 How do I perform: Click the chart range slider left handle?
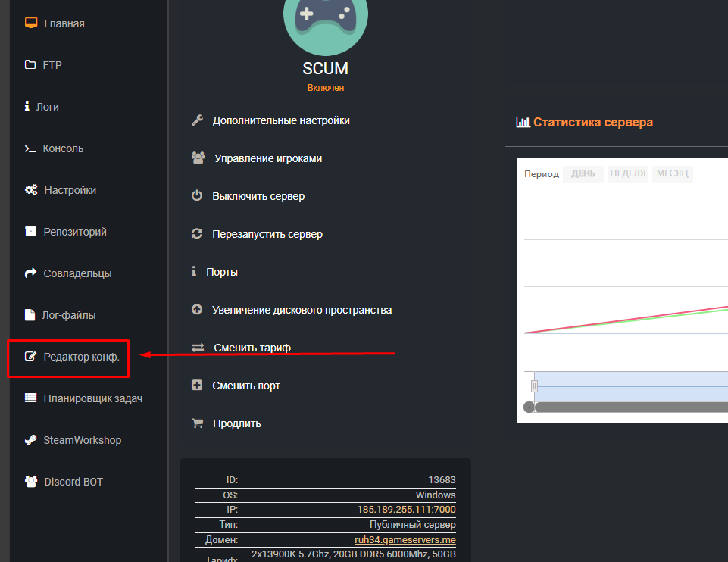click(534, 386)
